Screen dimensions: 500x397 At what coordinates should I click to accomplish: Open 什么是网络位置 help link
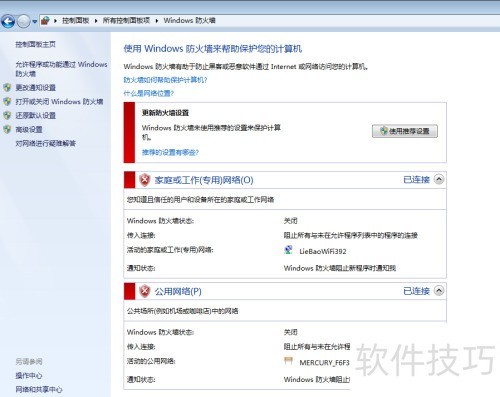tap(149, 93)
